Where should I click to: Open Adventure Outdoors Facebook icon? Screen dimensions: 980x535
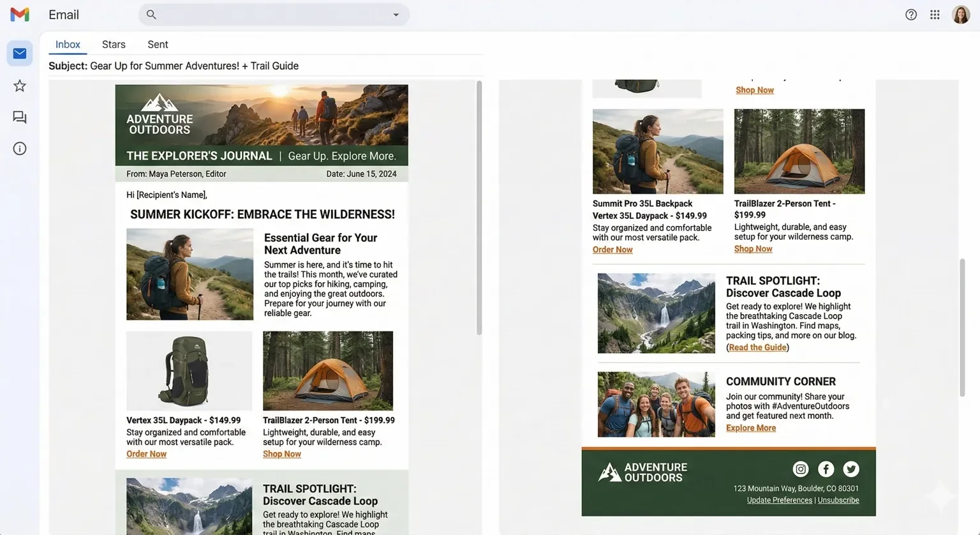[x=826, y=469]
